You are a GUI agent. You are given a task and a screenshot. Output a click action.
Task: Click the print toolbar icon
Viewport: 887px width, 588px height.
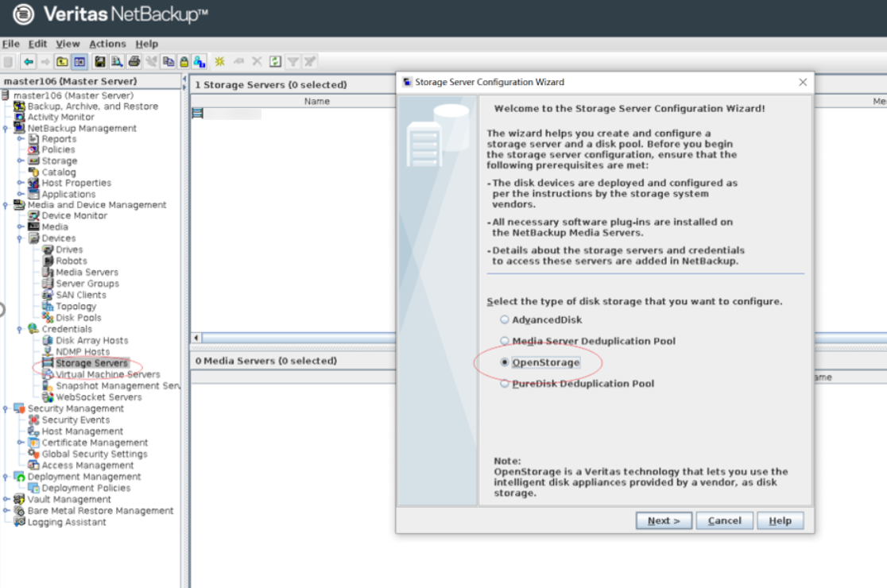pos(134,62)
